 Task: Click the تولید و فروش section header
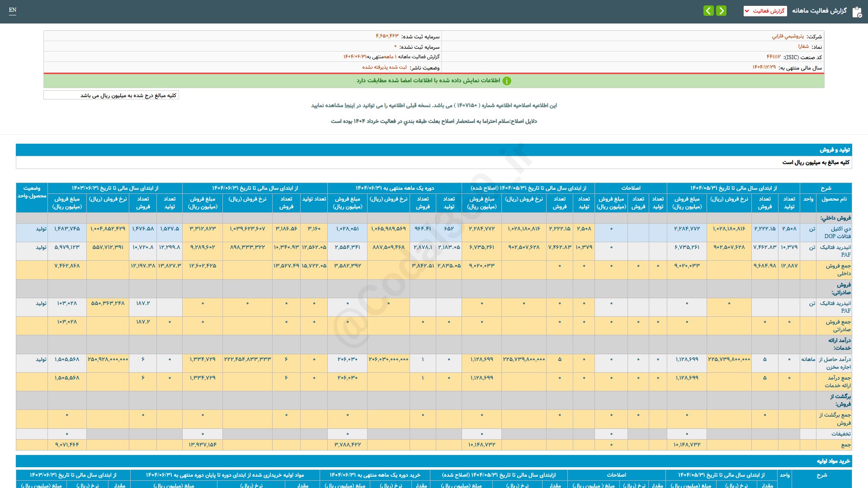[835, 150]
